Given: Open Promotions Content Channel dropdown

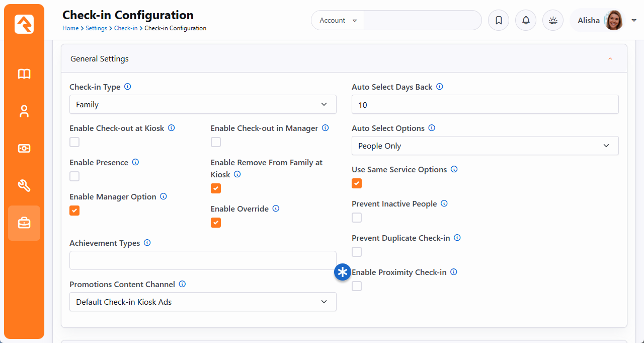Looking at the screenshot, I should (x=203, y=302).
